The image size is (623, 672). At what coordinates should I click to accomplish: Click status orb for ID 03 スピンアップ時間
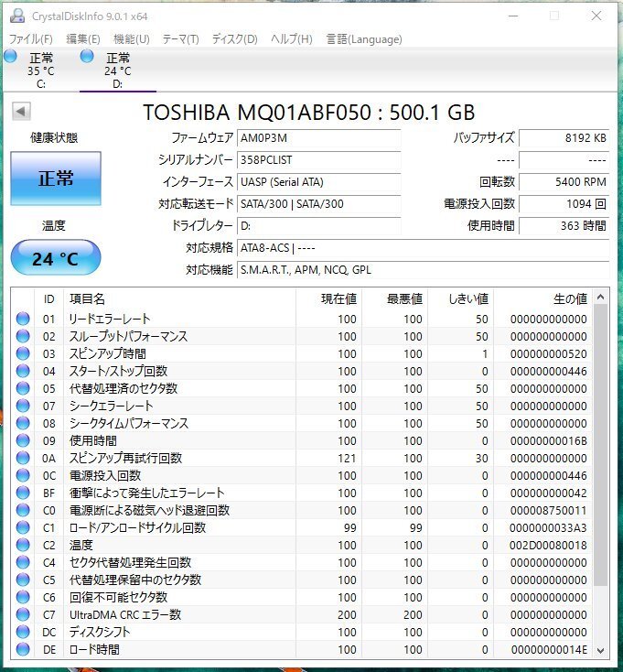click(x=23, y=353)
